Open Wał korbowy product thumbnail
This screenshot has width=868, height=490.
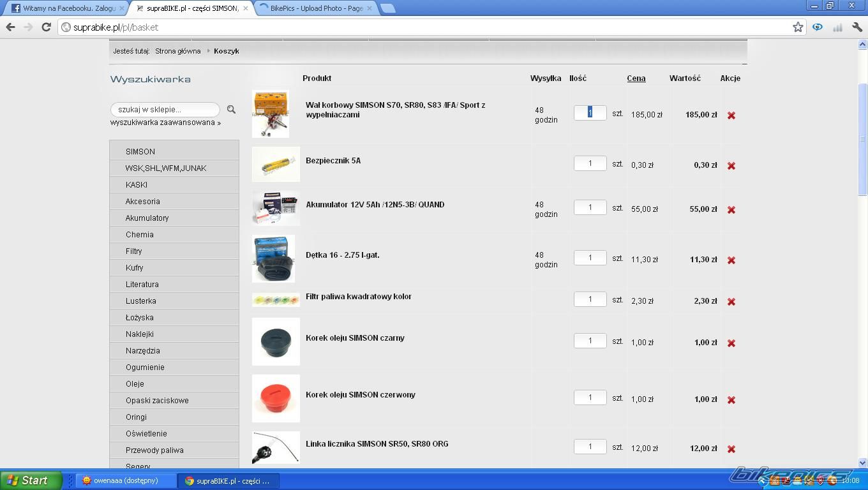[x=271, y=114]
